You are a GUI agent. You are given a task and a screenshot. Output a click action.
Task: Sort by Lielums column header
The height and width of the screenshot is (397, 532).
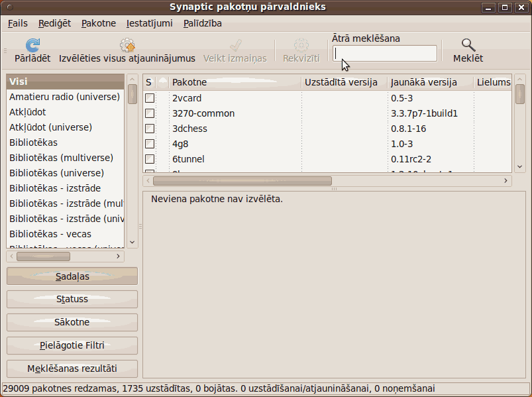pos(493,82)
